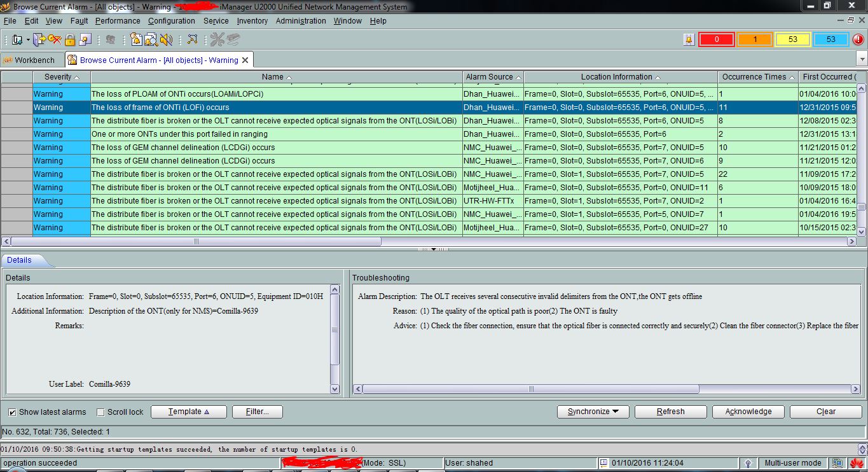Screen dimensions: 868x472
Task: Select the loss of PLOAM of ONTi alarm row
Action: (429, 94)
